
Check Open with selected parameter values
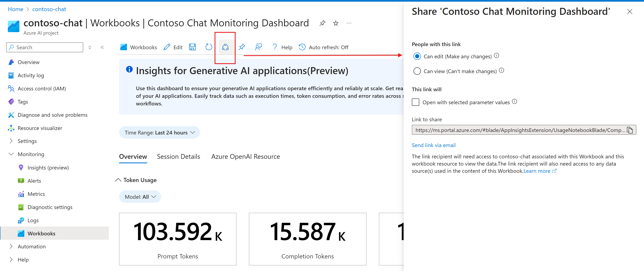tap(415, 102)
